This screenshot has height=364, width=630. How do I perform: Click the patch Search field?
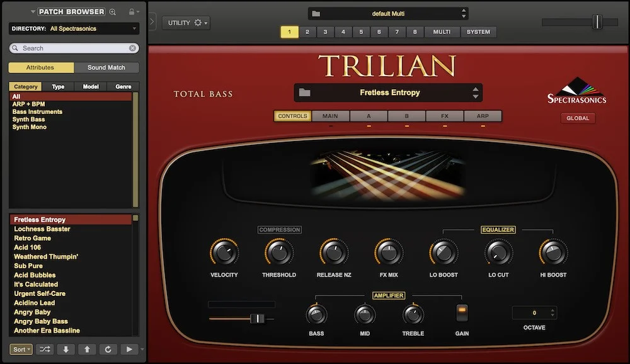click(x=74, y=48)
